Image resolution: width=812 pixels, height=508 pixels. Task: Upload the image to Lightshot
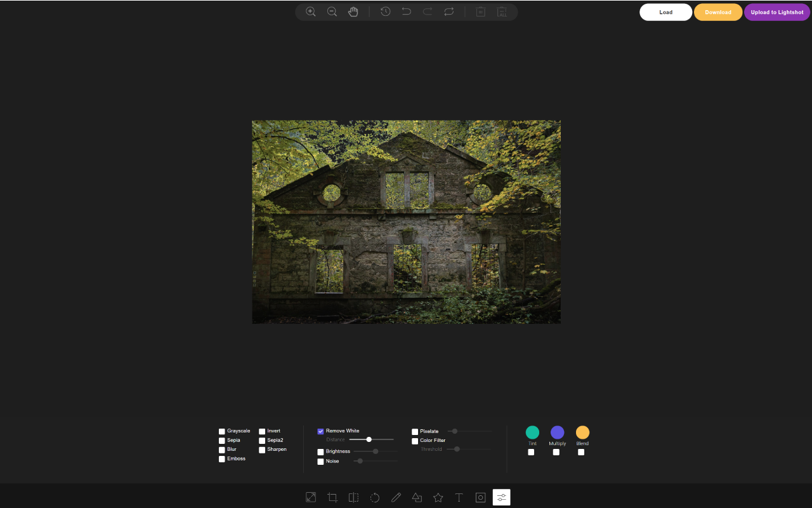777,11
